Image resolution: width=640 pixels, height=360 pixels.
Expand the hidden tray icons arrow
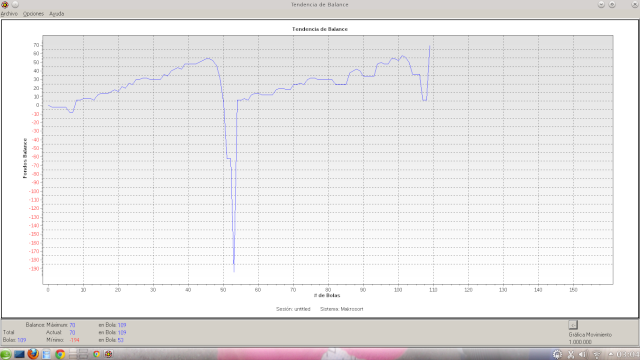point(610,354)
